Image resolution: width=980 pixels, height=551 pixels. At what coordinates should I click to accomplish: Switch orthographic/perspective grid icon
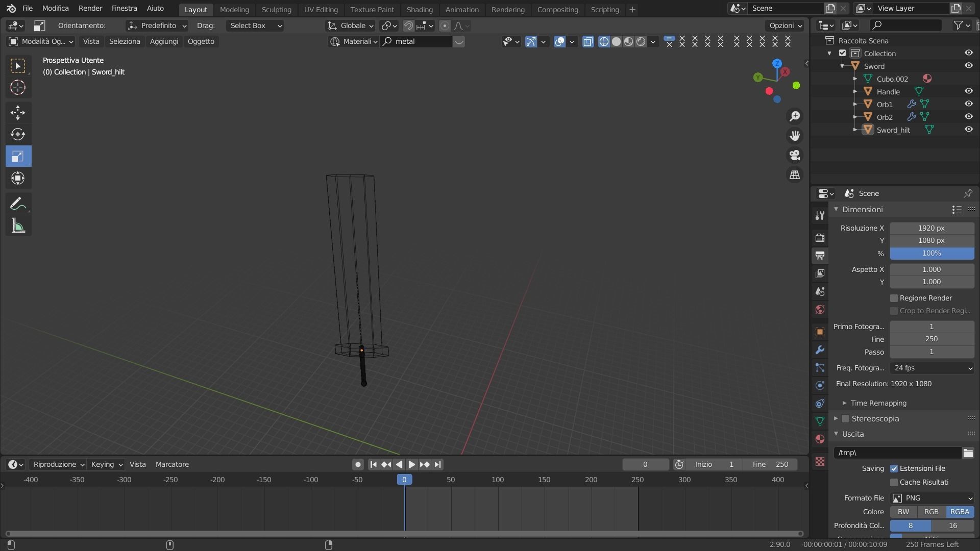[x=795, y=174]
